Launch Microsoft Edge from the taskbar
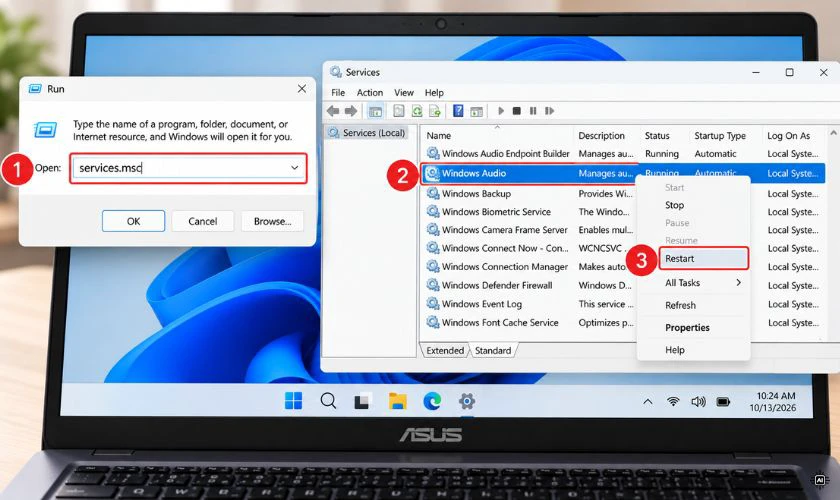 [432, 401]
